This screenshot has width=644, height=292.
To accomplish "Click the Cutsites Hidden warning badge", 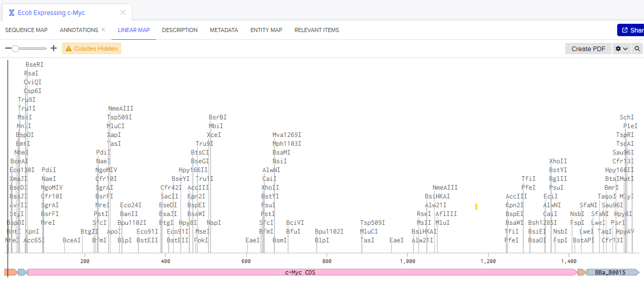I will point(91,49).
